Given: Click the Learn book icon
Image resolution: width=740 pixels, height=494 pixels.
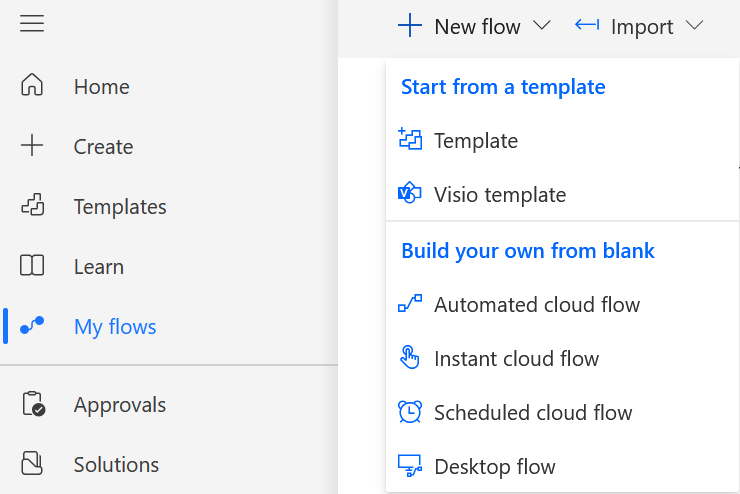Looking at the screenshot, I should click(x=32, y=265).
